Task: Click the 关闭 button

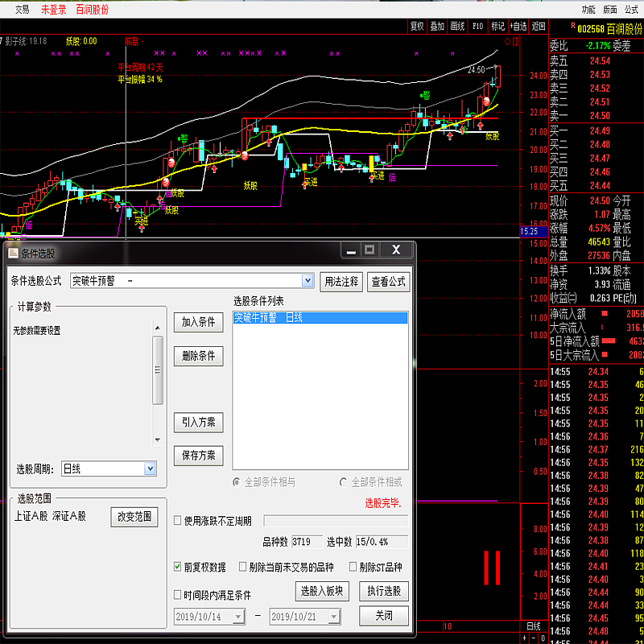Action: click(x=384, y=616)
